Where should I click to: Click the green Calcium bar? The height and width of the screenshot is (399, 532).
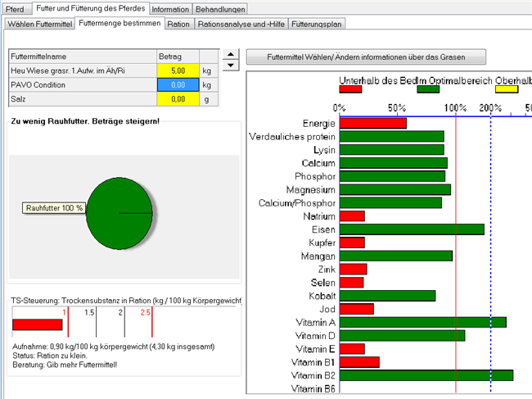(394, 163)
